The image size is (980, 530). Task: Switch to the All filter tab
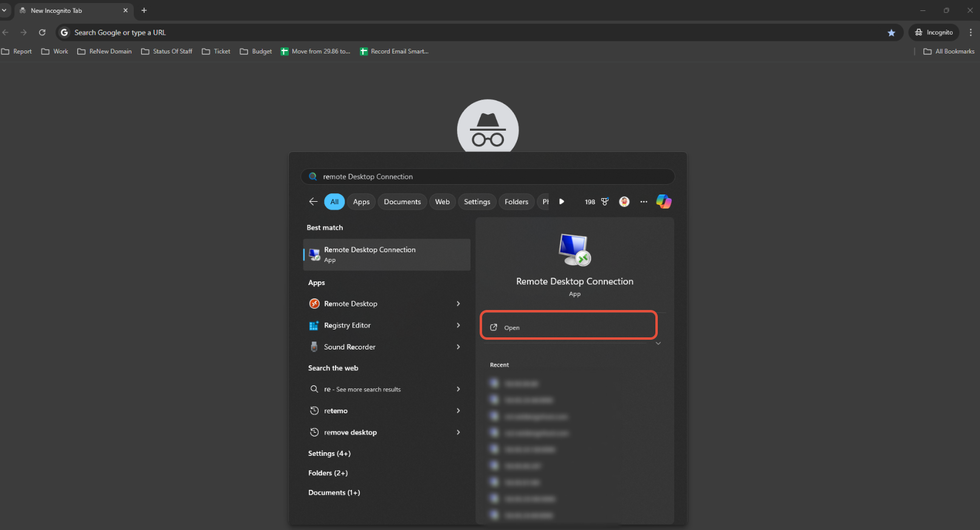334,202
